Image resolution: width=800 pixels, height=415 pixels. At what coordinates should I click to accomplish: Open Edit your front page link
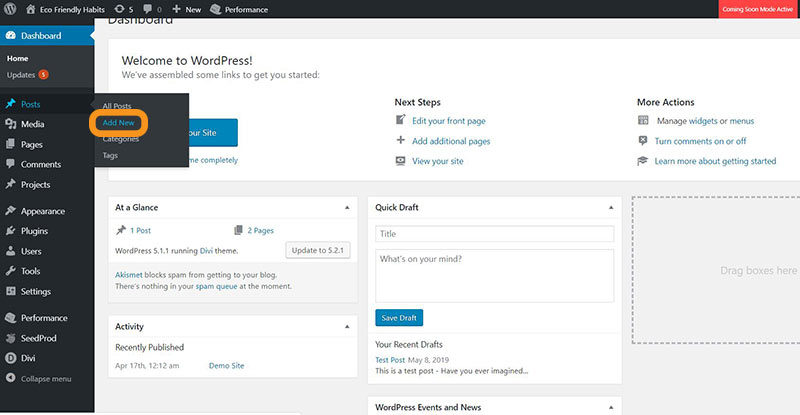pyautogui.click(x=449, y=121)
